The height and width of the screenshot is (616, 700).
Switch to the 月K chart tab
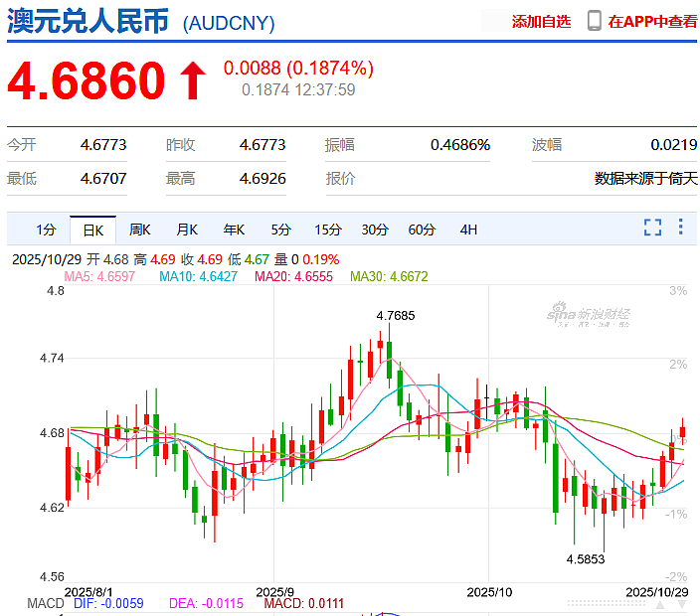(187, 230)
